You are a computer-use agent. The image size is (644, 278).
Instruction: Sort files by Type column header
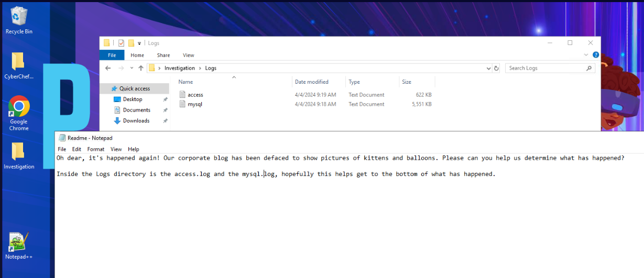coord(372,82)
